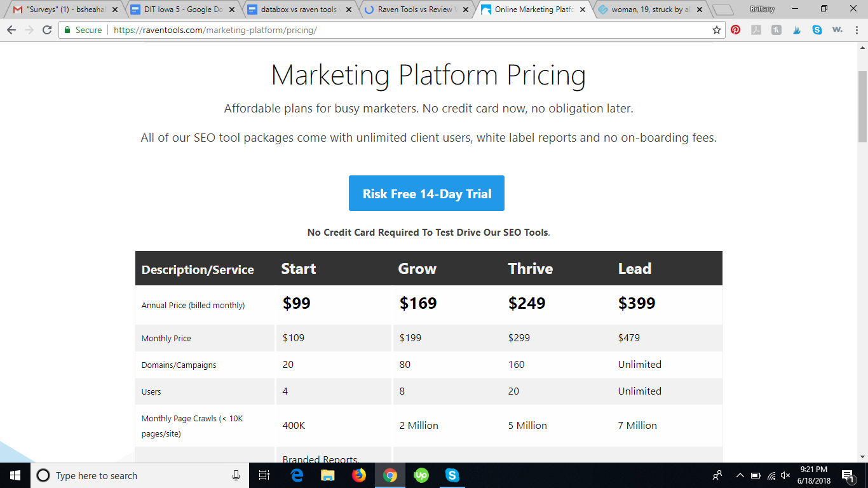
Task: Click the 'Start' plan column header
Action: point(299,269)
